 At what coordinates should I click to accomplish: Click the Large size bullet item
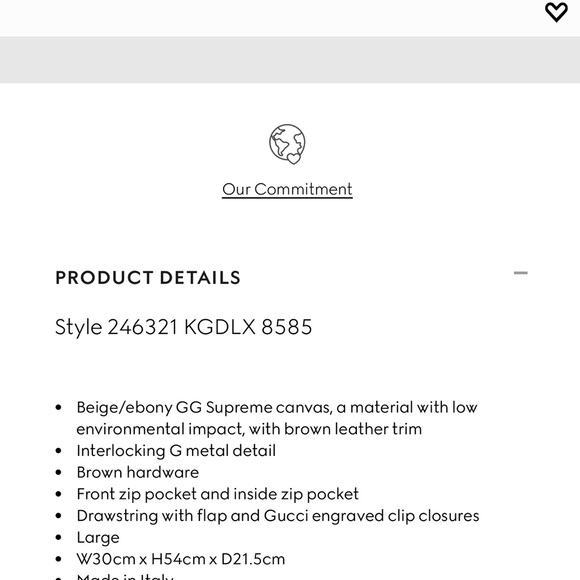(x=98, y=538)
